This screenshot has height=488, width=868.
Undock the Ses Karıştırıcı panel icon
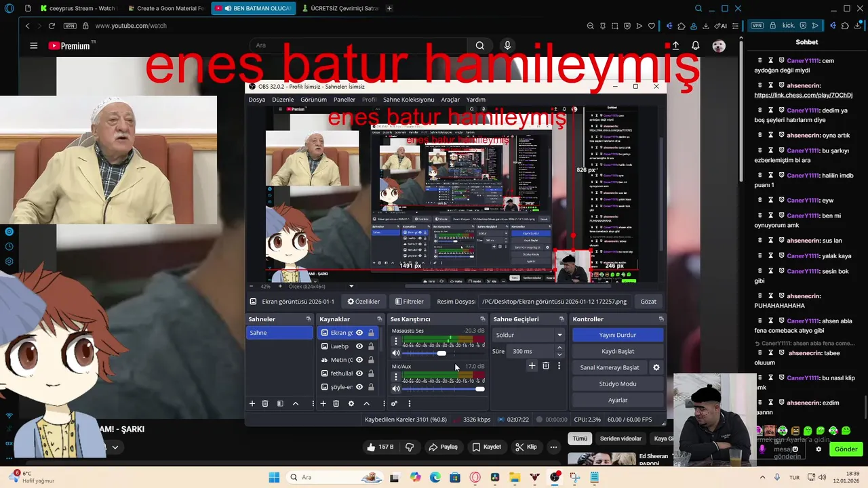pyautogui.click(x=483, y=319)
